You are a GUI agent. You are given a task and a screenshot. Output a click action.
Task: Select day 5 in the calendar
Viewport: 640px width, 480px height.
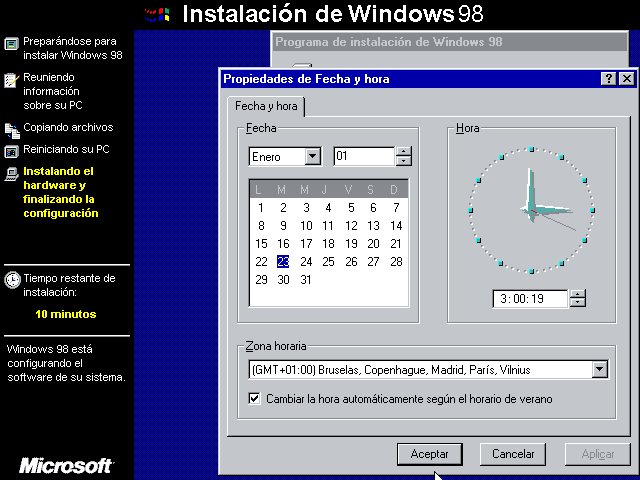pos(351,208)
